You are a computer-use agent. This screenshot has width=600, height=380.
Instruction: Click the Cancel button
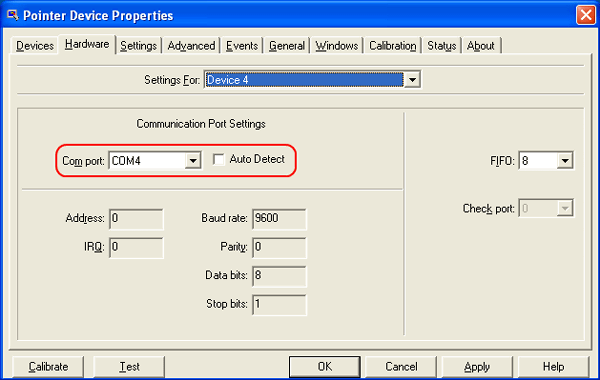[x=401, y=367]
